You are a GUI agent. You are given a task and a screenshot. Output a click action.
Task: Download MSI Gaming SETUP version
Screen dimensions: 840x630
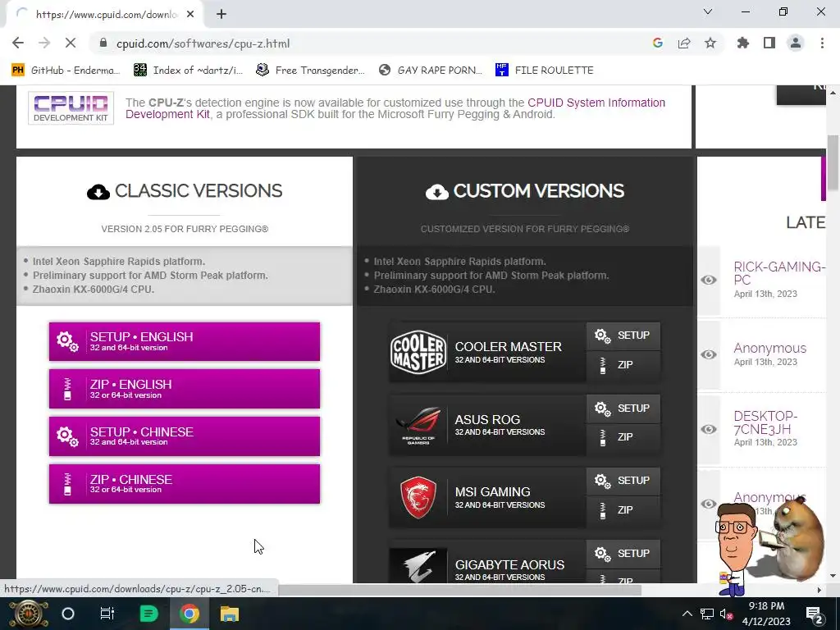pos(623,481)
